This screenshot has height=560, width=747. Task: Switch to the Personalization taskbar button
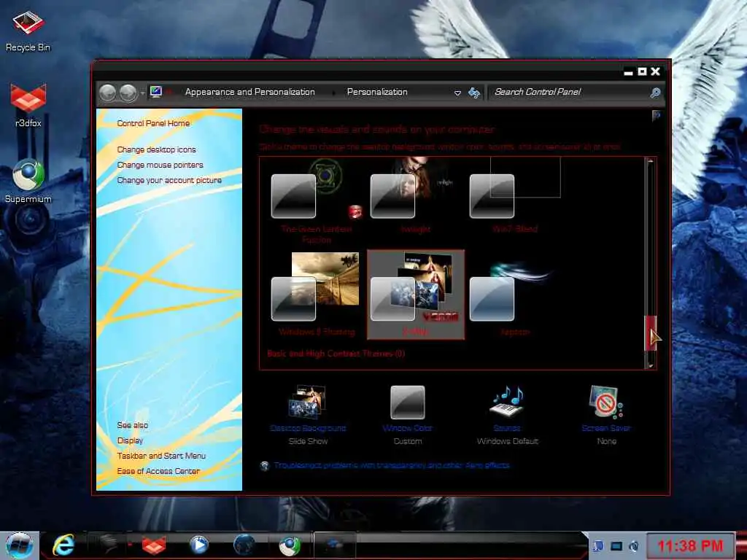[x=335, y=545]
